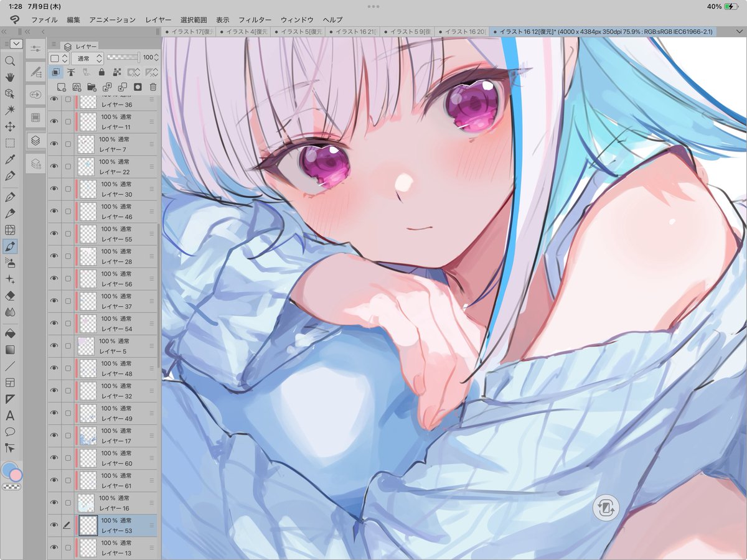Select the Eyedropper tool
The image size is (747, 560).
(x=10, y=160)
